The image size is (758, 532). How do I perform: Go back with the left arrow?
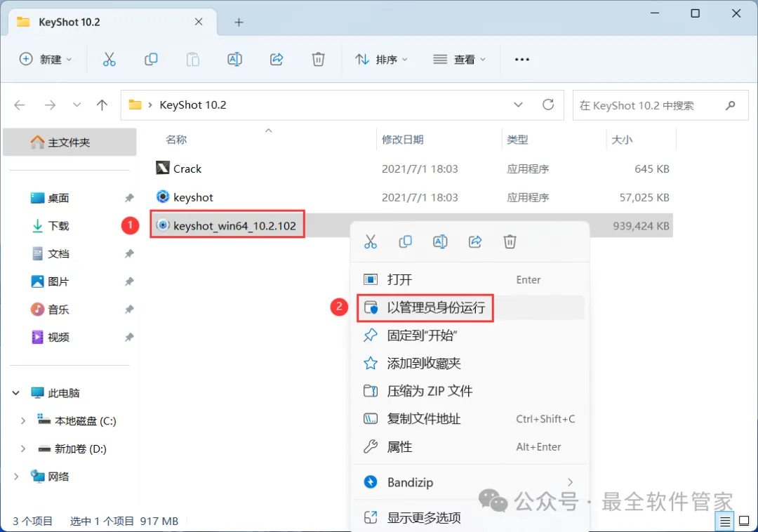click(20, 105)
